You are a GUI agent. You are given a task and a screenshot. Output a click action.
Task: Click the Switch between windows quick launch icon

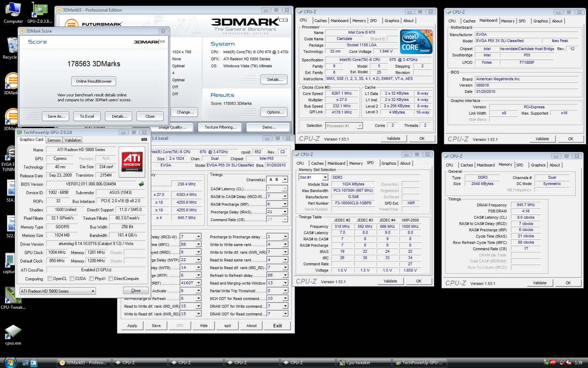34,363
